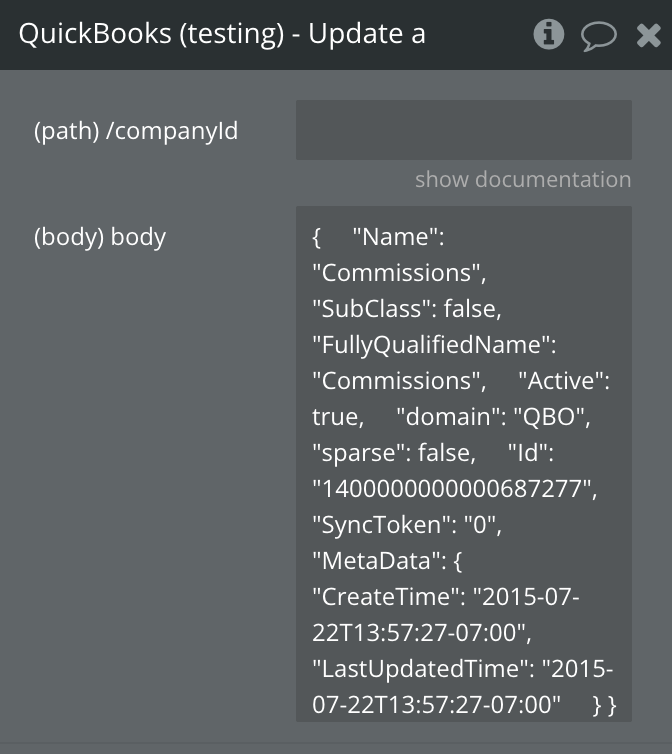The width and height of the screenshot is (672, 754).
Task: Open the show documentation link
Action: pyautogui.click(x=523, y=180)
